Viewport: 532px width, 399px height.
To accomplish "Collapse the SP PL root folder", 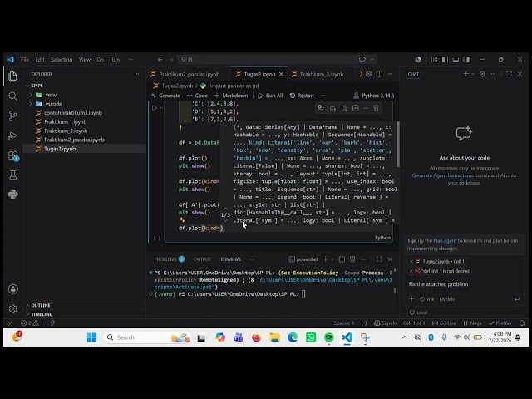I will (x=27, y=86).
